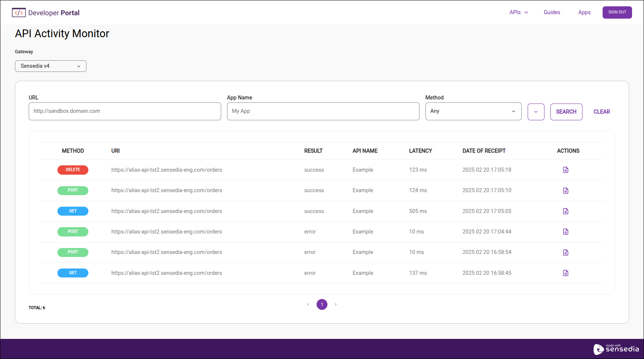Open the document icon for the successful POST row

coord(566,190)
